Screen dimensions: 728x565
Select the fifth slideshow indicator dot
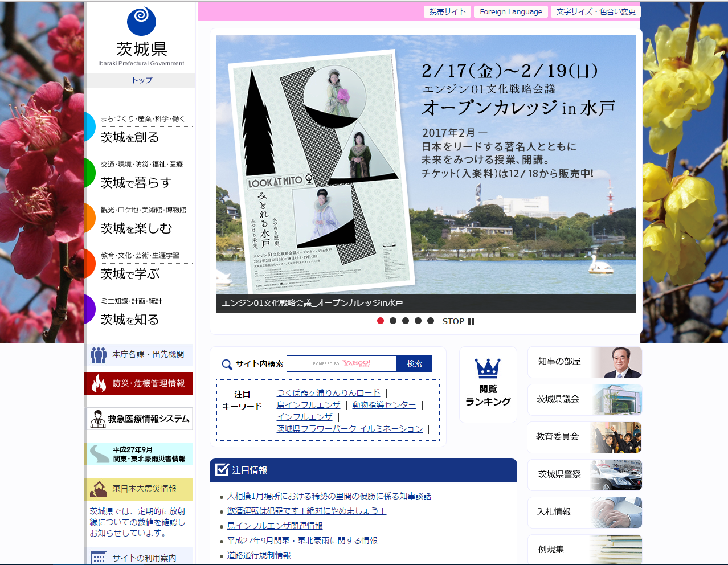coord(431,321)
